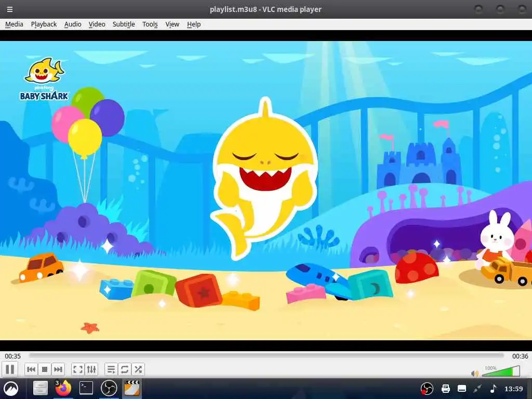Open the Subtitle menu
The image size is (532, 399).
(x=124, y=24)
